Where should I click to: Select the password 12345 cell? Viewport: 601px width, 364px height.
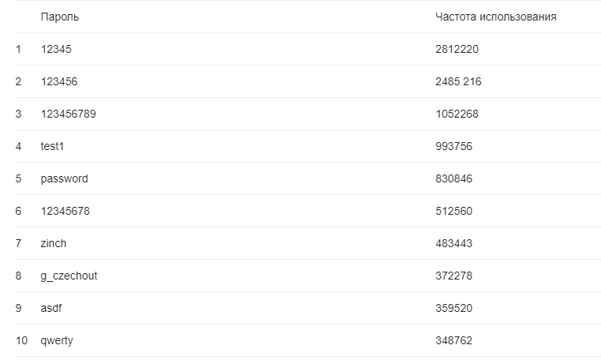tap(56, 49)
